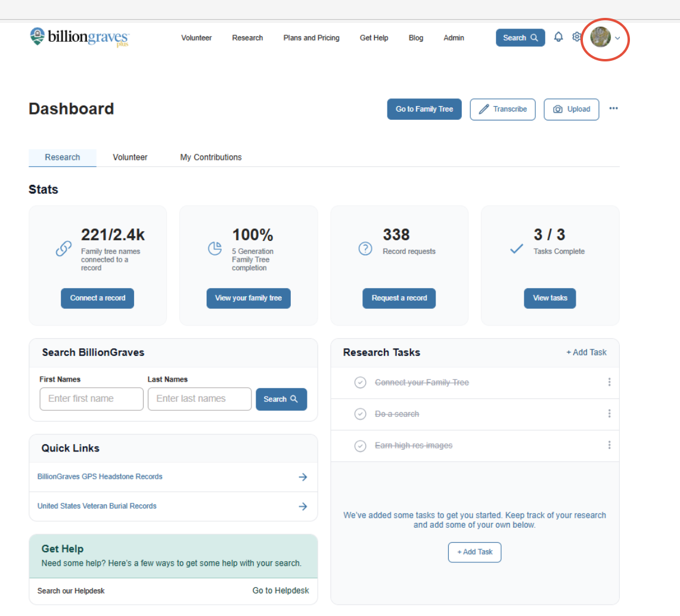Select the Research dashboard tab
This screenshot has width=680, height=616.
point(63,157)
